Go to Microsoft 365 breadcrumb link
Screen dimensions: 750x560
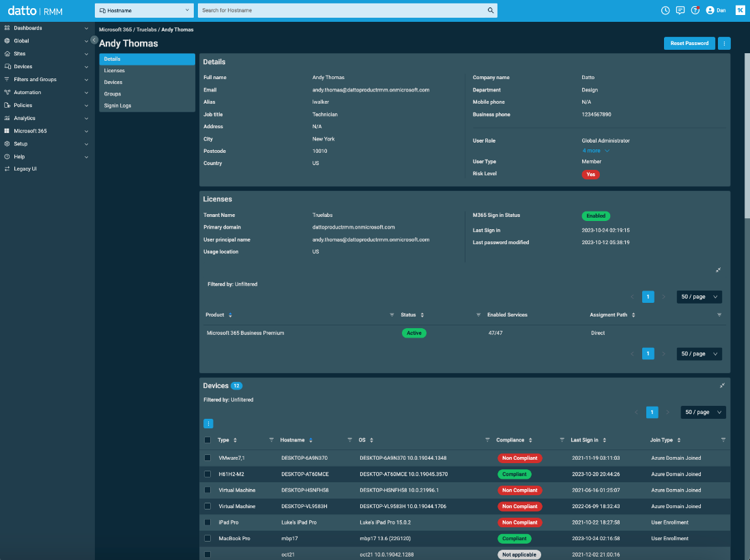(115, 29)
